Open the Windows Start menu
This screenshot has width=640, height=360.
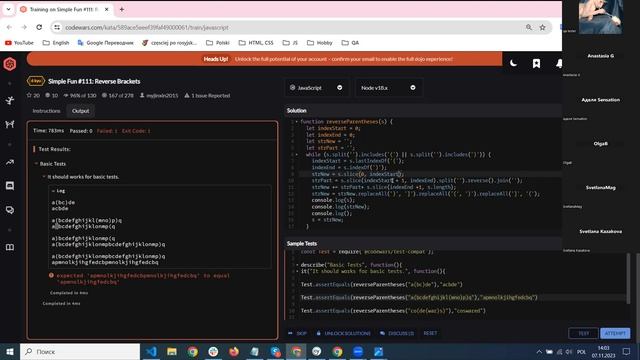click(x=10, y=351)
